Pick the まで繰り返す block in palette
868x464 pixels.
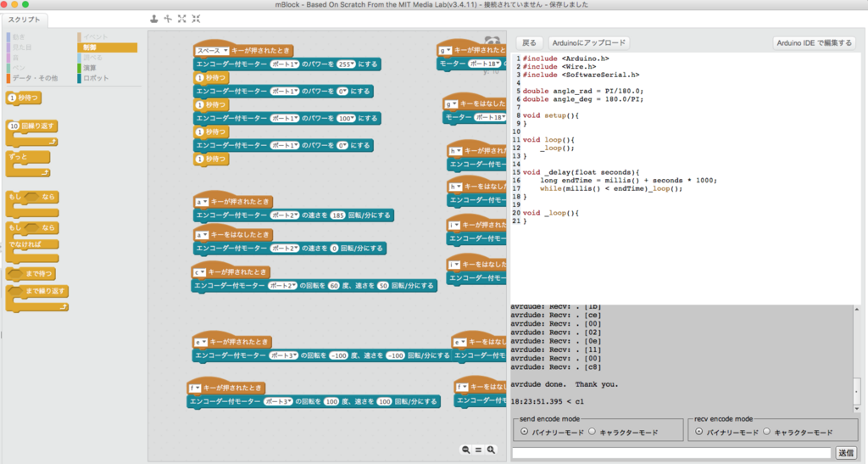click(37, 298)
